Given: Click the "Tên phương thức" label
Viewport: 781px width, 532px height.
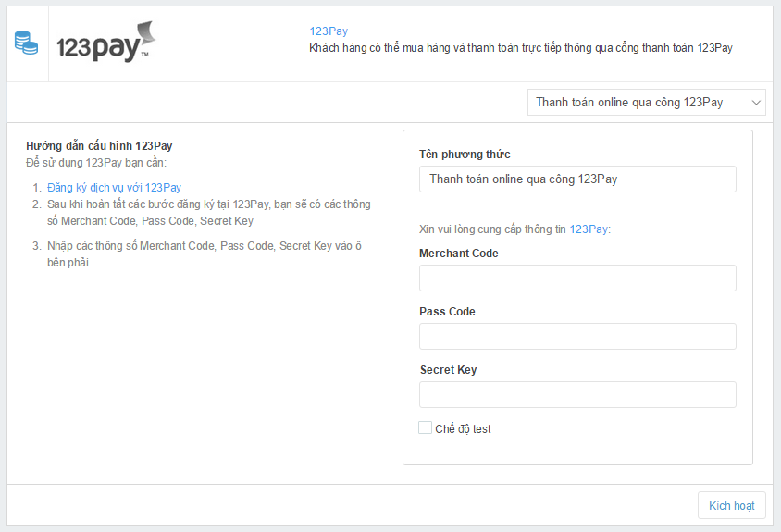Looking at the screenshot, I should coord(465,155).
